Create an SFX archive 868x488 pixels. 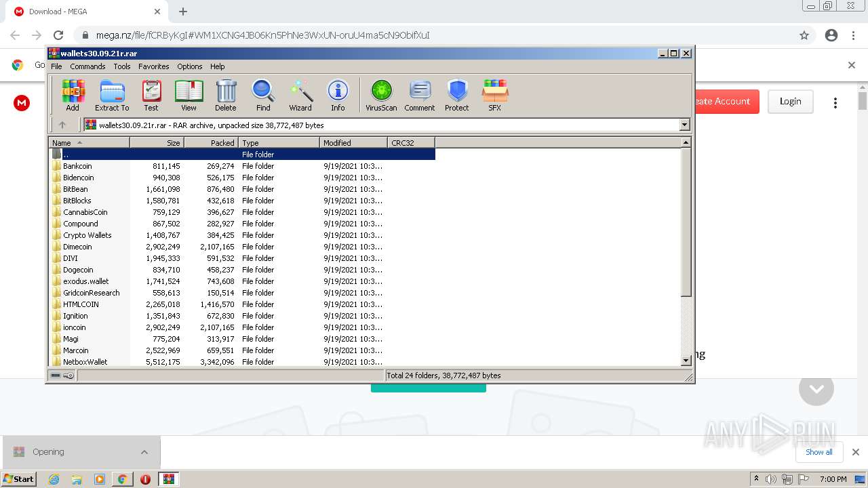(x=495, y=96)
